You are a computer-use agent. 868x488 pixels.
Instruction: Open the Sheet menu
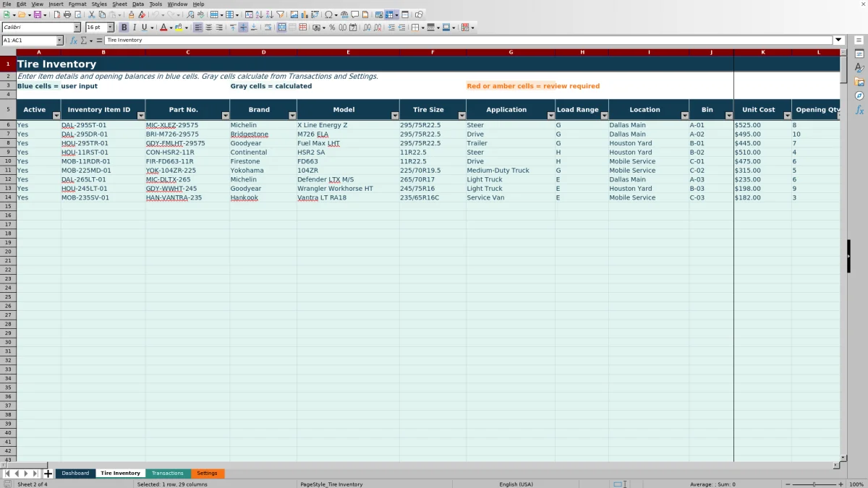(x=119, y=4)
